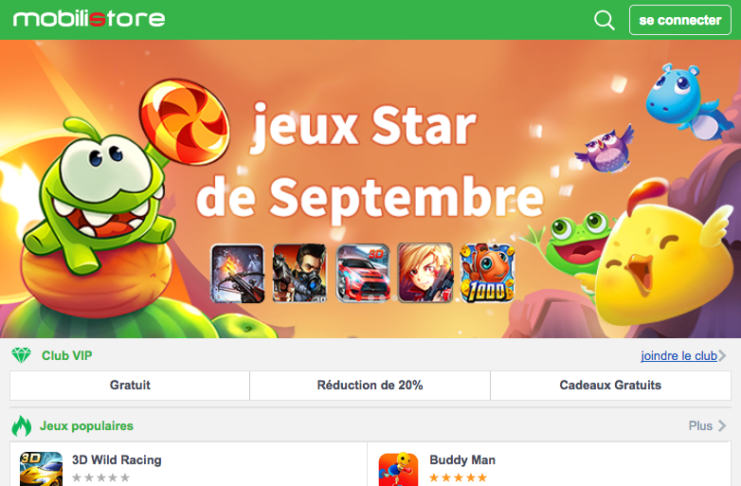This screenshot has height=486, width=741.
Task: Choose the red 3D racing car icon
Action: 362,273
